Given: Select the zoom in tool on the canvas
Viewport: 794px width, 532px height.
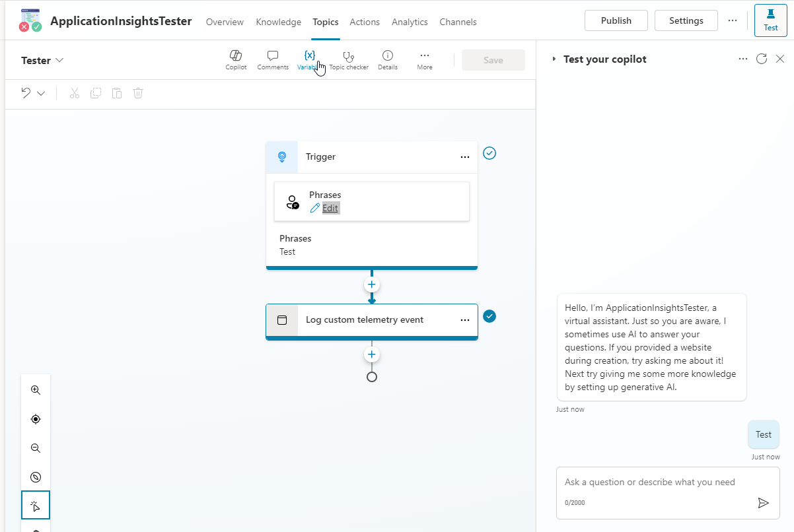Looking at the screenshot, I should point(35,389).
